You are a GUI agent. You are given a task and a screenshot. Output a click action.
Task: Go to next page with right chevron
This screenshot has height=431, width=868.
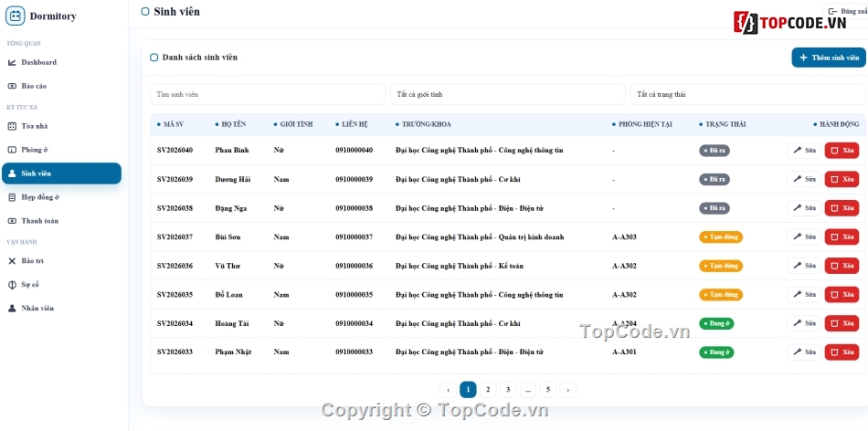pos(567,390)
